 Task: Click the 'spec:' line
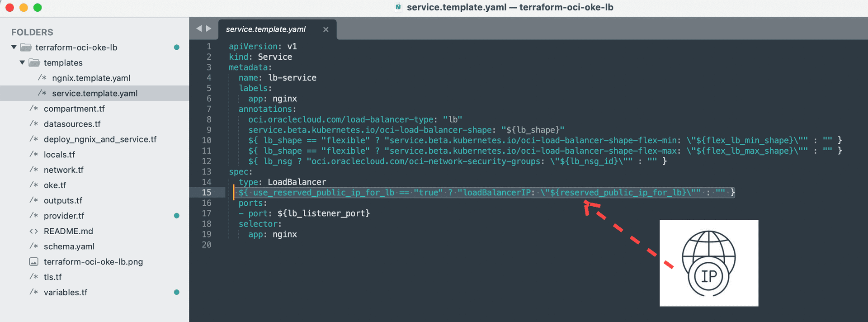pyautogui.click(x=241, y=172)
